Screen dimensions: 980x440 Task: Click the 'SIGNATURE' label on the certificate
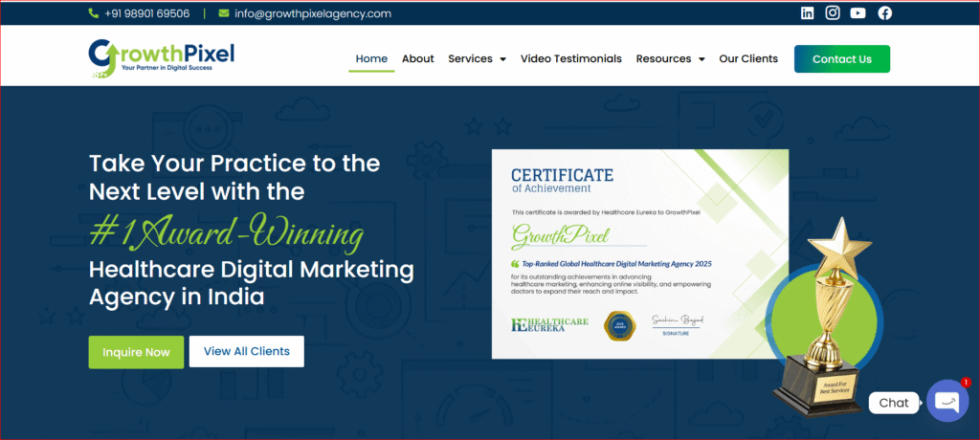click(x=676, y=334)
